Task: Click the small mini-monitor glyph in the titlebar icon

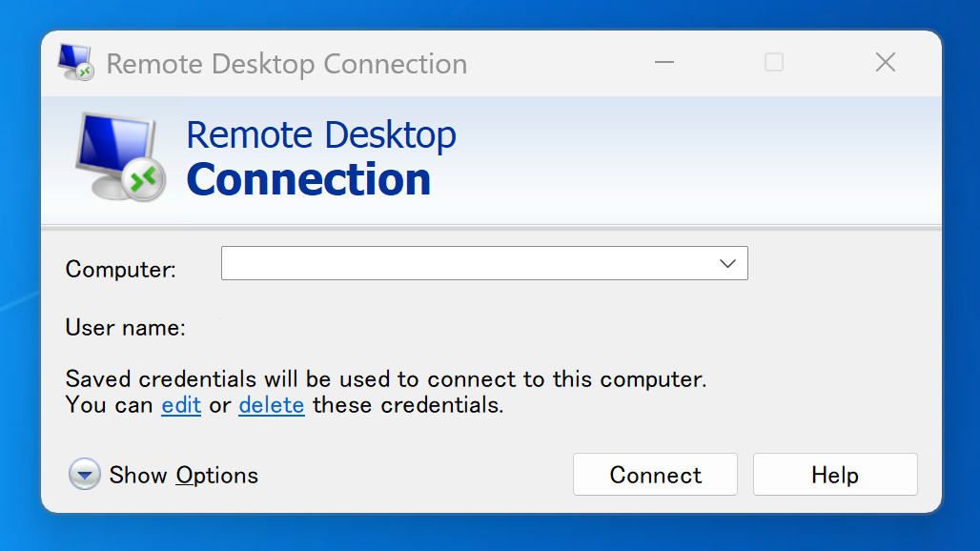Action: [71, 56]
